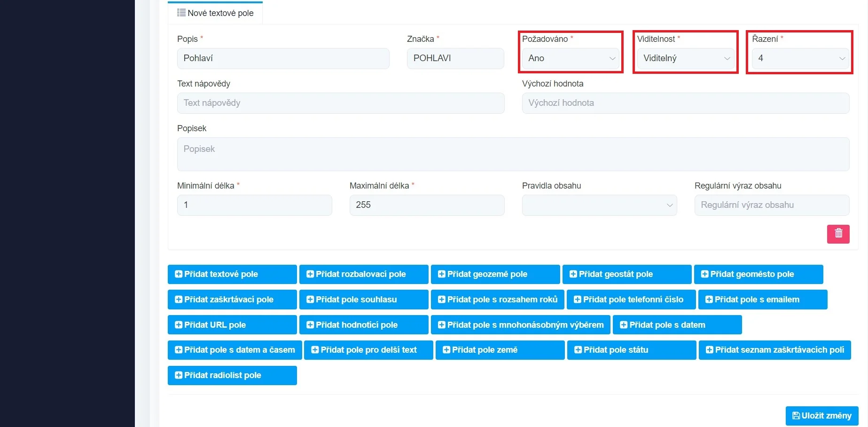The height and width of the screenshot is (427, 868).
Task: Click the plus icon on Přidat textové pole
Action: tap(179, 274)
